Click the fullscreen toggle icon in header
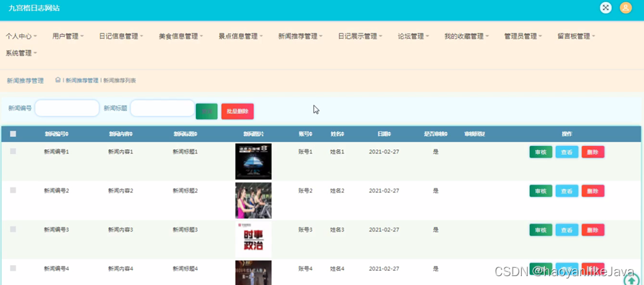 605,7
